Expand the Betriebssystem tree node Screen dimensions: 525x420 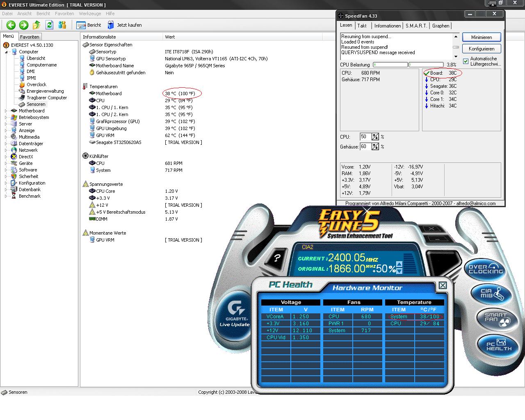click(x=6, y=117)
